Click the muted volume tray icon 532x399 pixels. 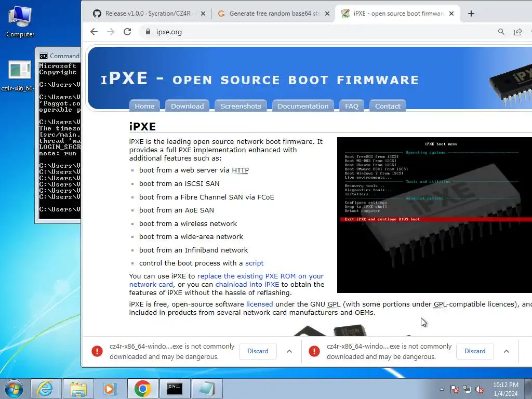[x=480, y=389]
